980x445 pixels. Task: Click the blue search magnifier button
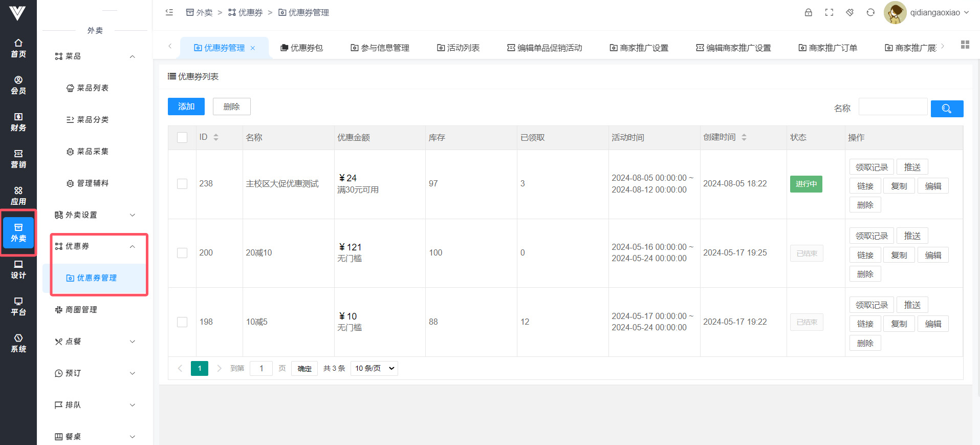(947, 109)
